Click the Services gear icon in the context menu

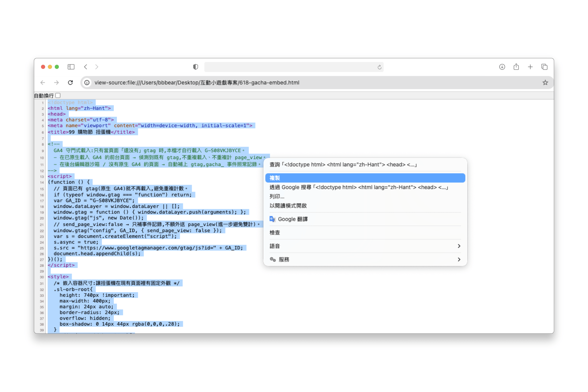273,259
